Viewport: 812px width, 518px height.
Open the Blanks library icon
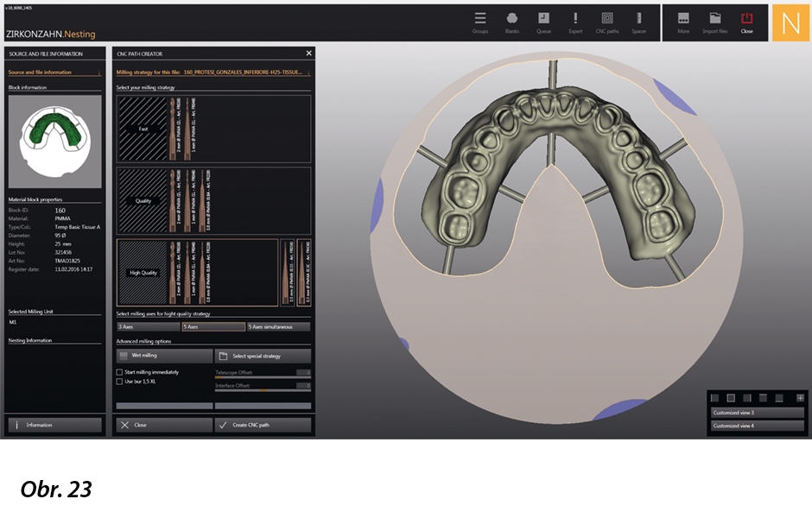click(x=511, y=22)
